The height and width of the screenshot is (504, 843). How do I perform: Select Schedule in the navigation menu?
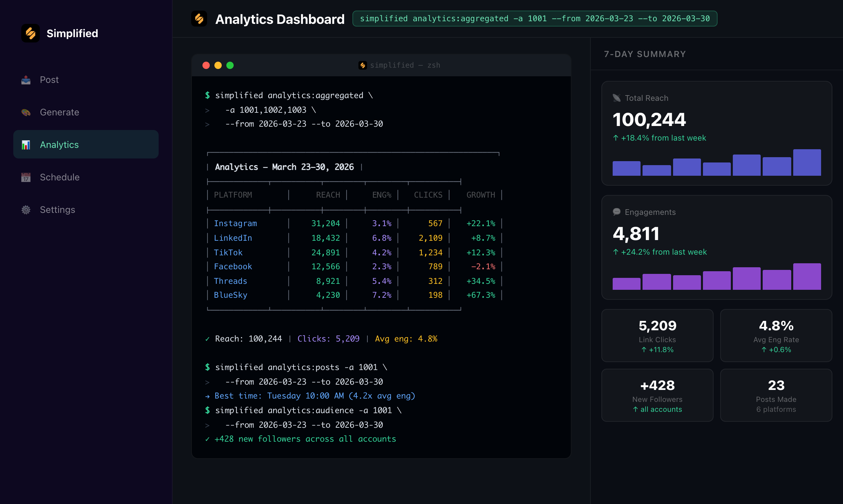coord(59,177)
